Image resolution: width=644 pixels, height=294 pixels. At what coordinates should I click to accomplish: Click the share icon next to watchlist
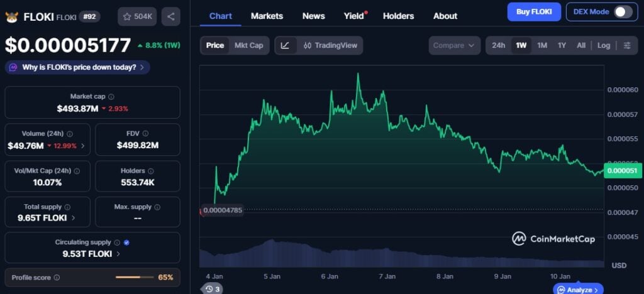click(170, 16)
